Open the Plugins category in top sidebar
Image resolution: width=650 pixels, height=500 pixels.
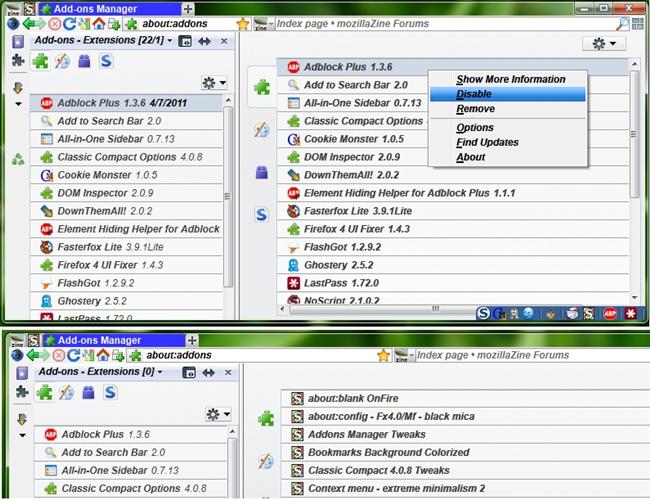[85, 61]
